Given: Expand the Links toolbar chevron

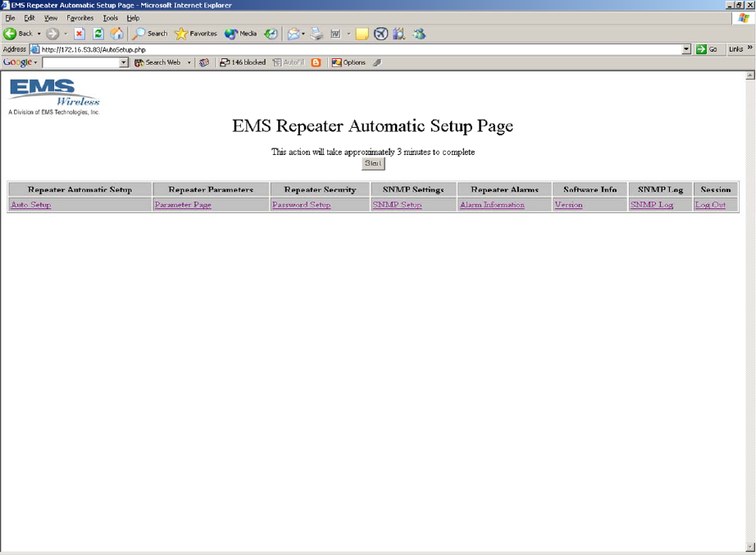Looking at the screenshot, I should coord(749,48).
